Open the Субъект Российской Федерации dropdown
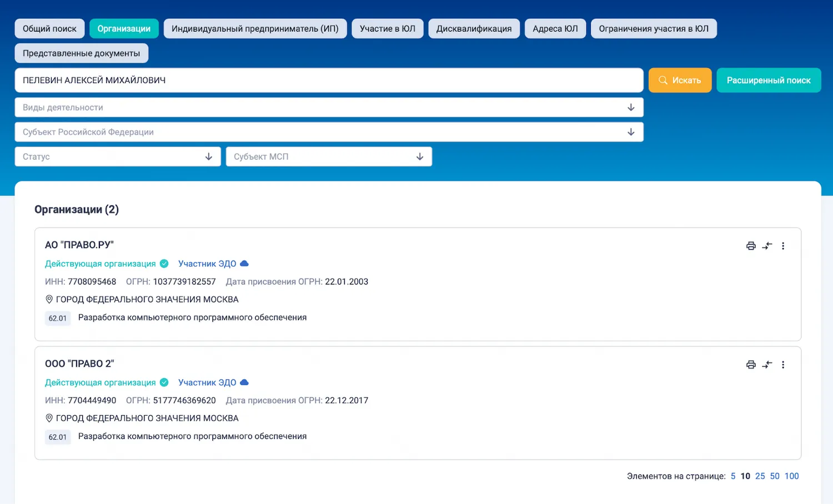The image size is (833, 504). (329, 132)
